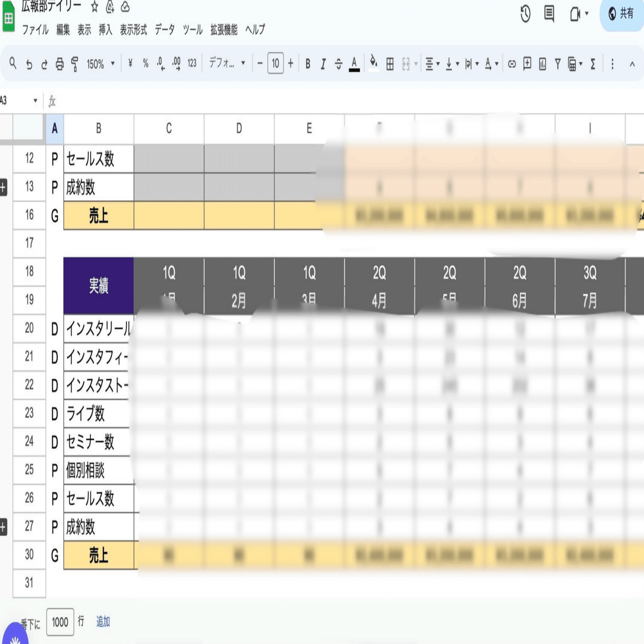The height and width of the screenshot is (644, 644).
Task: Open the fill color picker
Action: click(x=373, y=63)
